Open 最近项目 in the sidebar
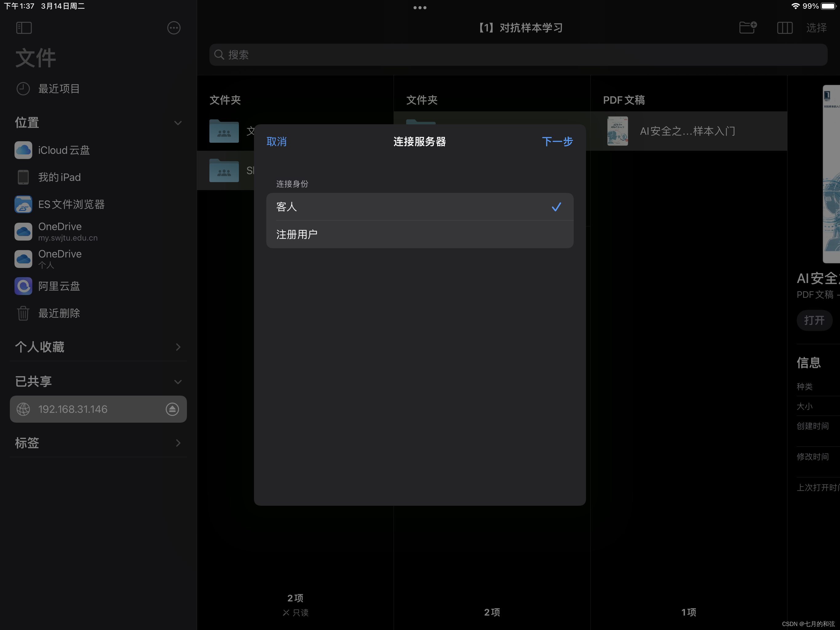Image resolution: width=840 pixels, height=630 pixels. pos(59,89)
